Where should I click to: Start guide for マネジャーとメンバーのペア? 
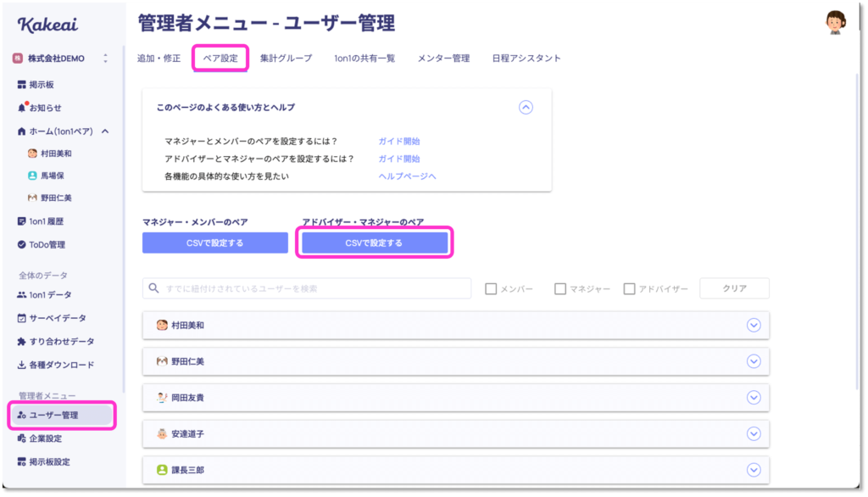click(x=399, y=142)
